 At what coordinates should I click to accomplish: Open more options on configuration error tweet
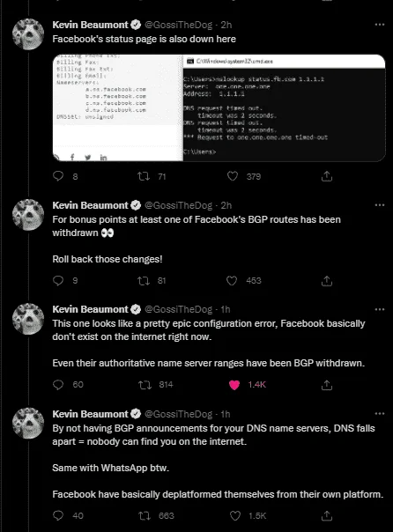click(x=380, y=309)
